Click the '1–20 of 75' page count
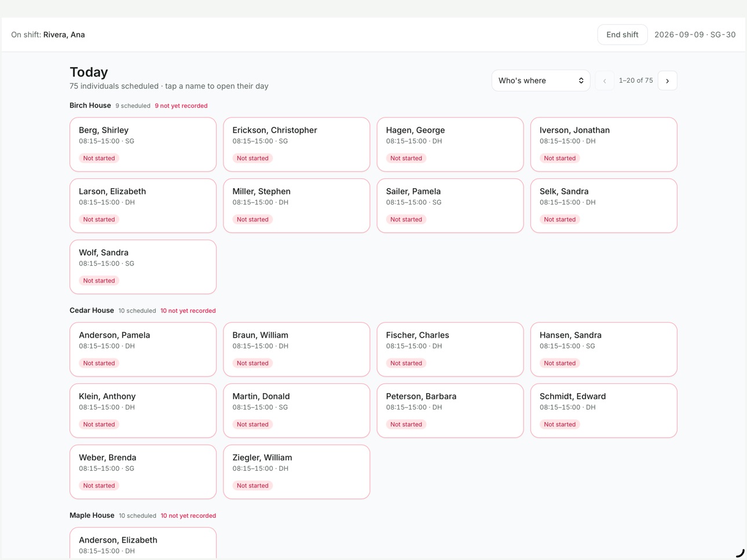The height and width of the screenshot is (560, 747). [x=636, y=80]
